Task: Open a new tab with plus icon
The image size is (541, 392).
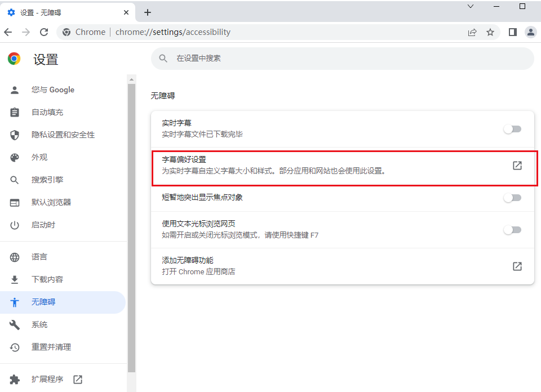Action: (x=148, y=12)
